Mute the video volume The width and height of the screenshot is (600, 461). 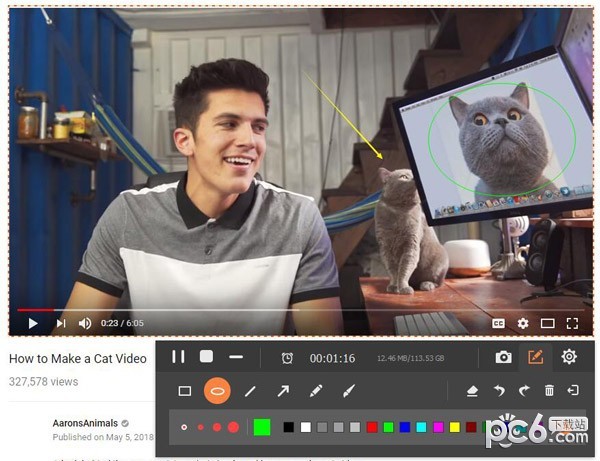pyautogui.click(x=85, y=323)
